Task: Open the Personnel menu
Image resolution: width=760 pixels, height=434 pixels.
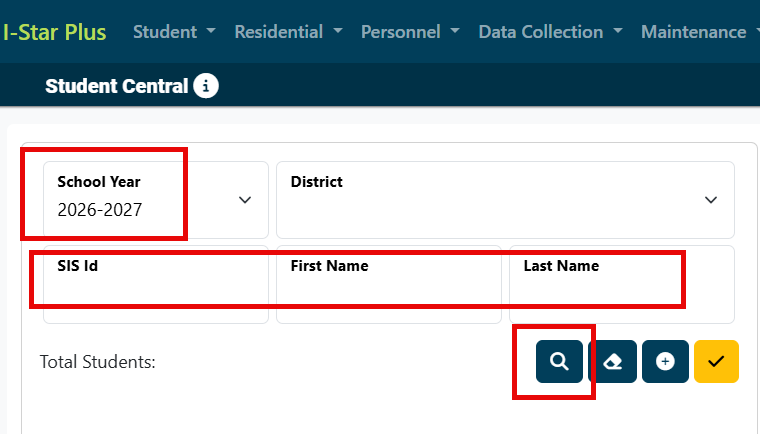Action: pyautogui.click(x=410, y=32)
